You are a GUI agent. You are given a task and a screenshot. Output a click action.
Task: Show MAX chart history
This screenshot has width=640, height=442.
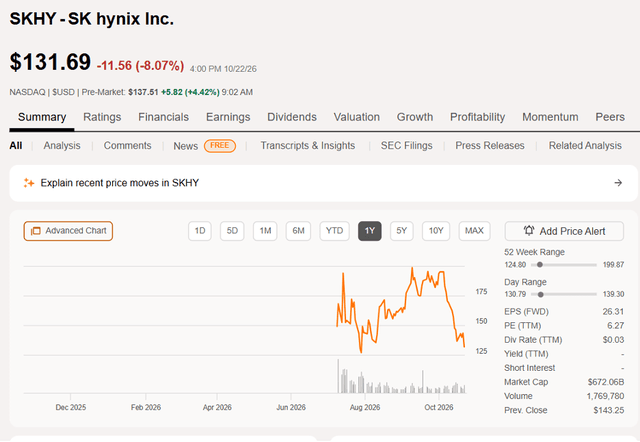474,231
